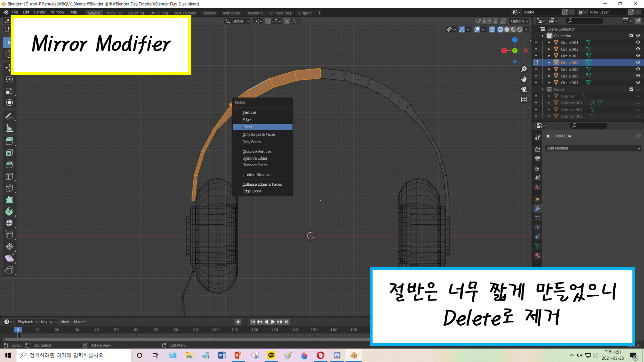The image size is (644, 362).
Task: Click the Zoom viewport magnifier icon
Action: 524,69
